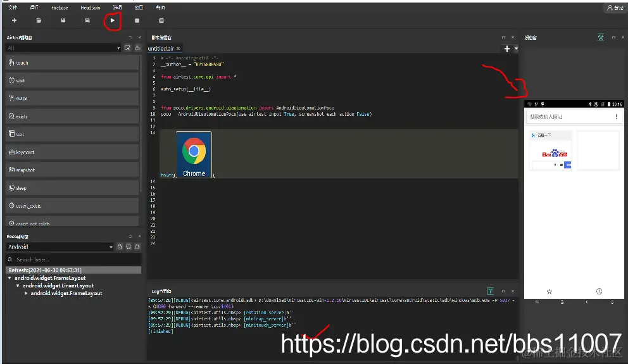The height and width of the screenshot is (364, 628).
Task: Expand the nested android.widget.FrameLayout node
Action: [x=26, y=293]
